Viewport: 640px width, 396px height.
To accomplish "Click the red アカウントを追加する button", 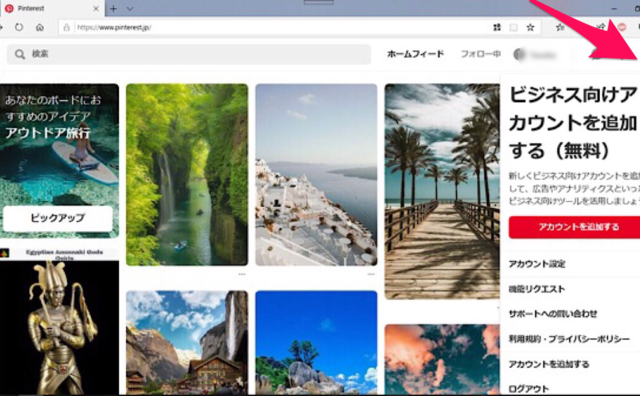I will coord(574,227).
